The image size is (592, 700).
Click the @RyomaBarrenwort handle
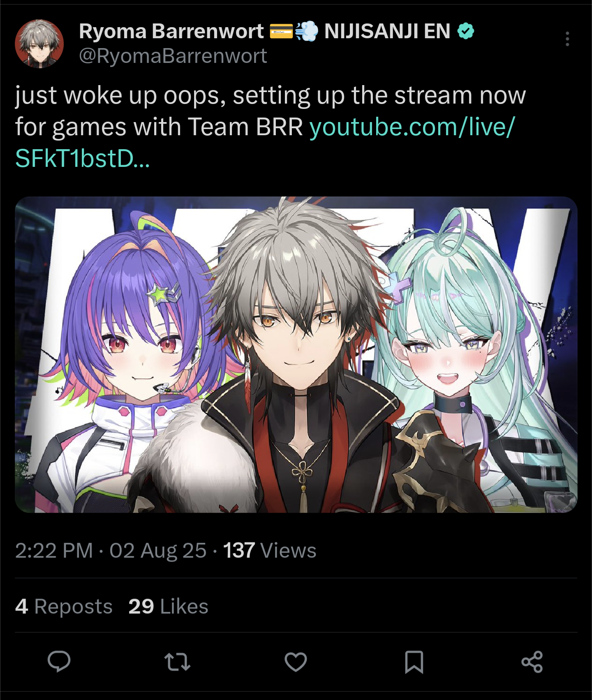pyautogui.click(x=173, y=56)
